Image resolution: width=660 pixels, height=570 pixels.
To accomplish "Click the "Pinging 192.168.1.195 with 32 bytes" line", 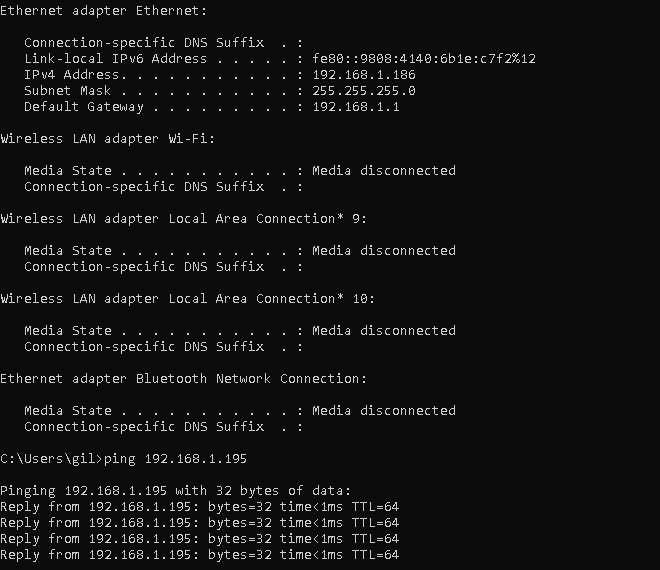I will point(176,491).
